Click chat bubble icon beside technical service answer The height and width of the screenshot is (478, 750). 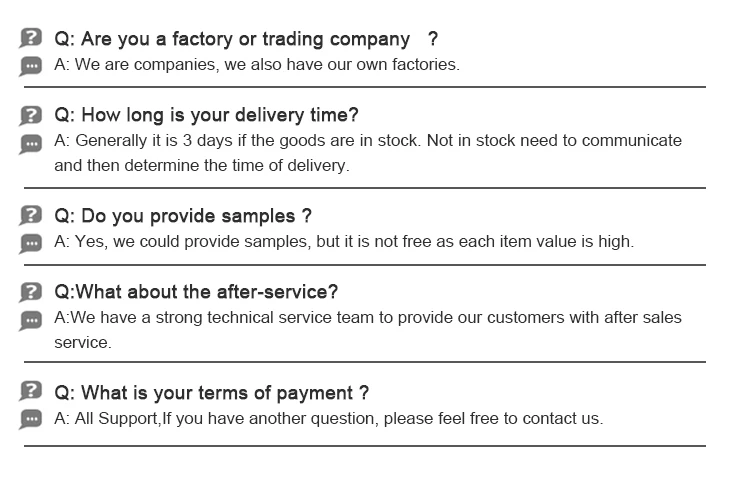coord(32,319)
